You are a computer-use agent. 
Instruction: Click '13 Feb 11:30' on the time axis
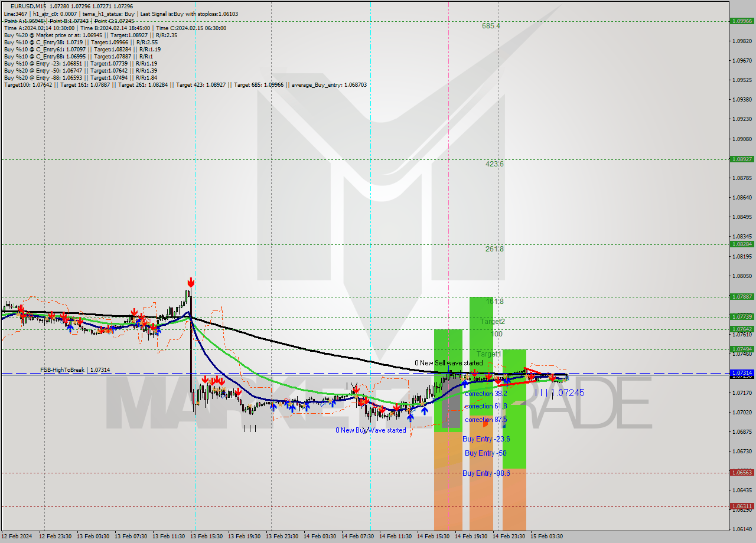[169, 537]
